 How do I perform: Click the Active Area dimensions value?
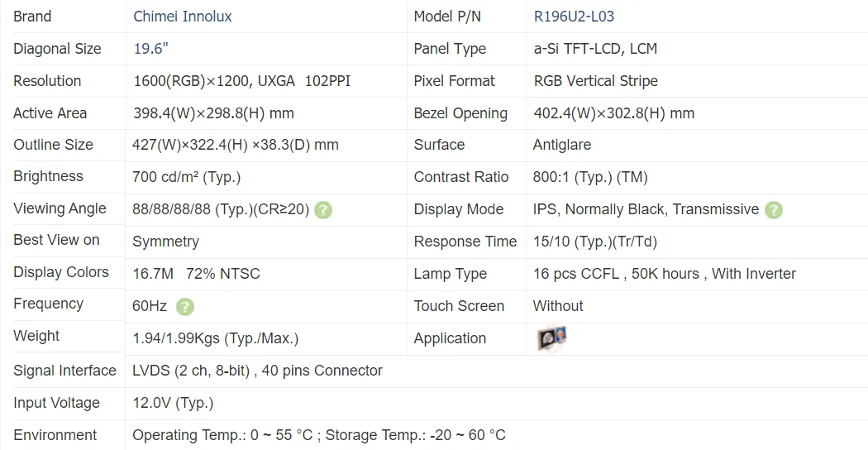[x=213, y=113]
